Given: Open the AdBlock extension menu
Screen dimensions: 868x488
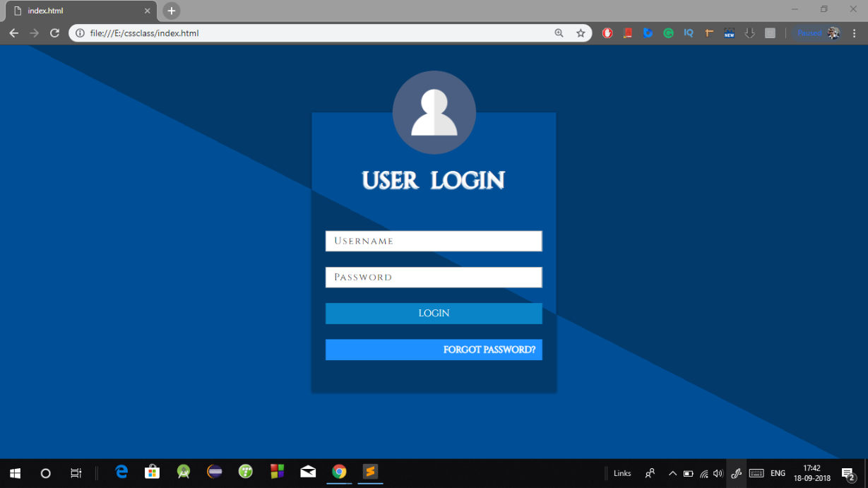Looking at the screenshot, I should 607,32.
